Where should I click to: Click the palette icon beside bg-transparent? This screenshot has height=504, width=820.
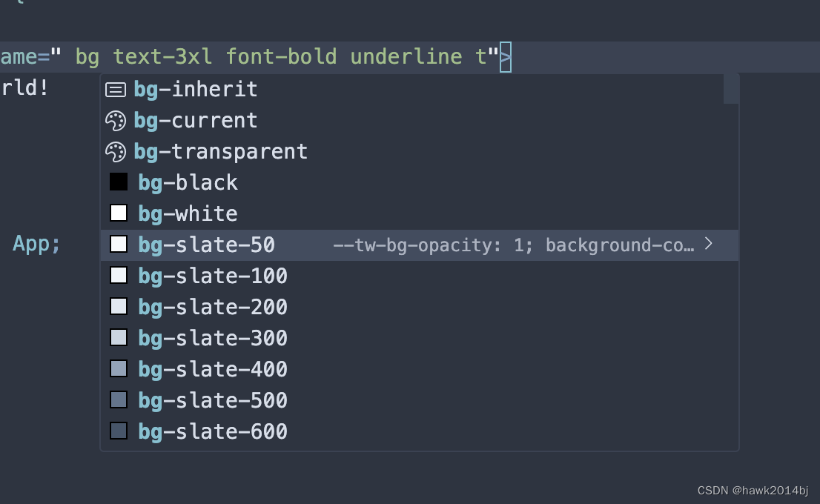pyautogui.click(x=116, y=152)
